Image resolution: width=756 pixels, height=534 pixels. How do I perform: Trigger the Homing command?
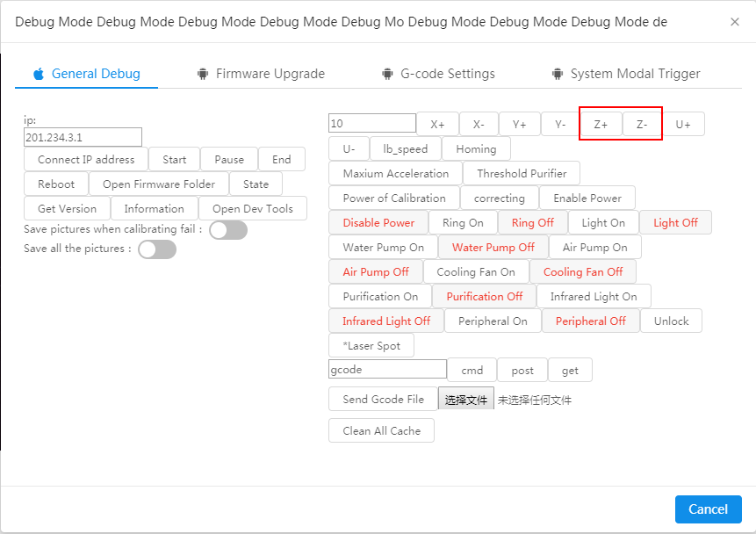coord(476,148)
